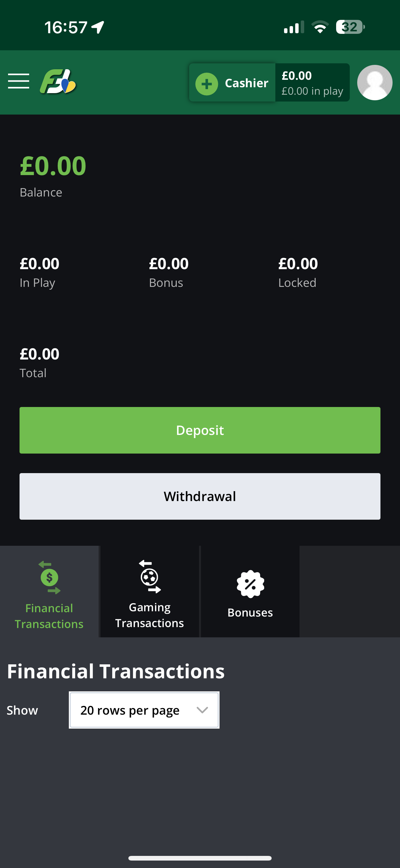Tap the site logo to go home
This screenshot has width=400, height=868.
tap(58, 82)
